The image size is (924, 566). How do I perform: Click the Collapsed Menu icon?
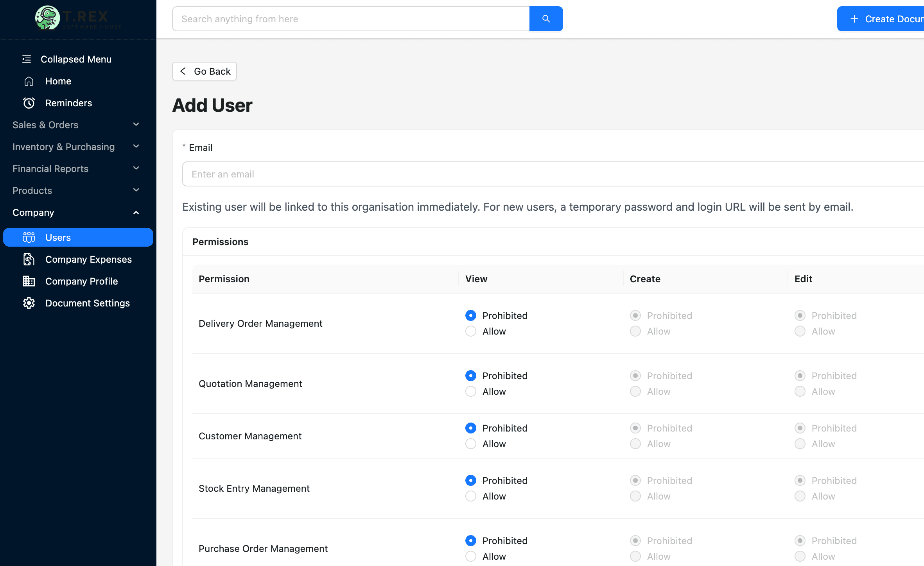click(x=27, y=59)
